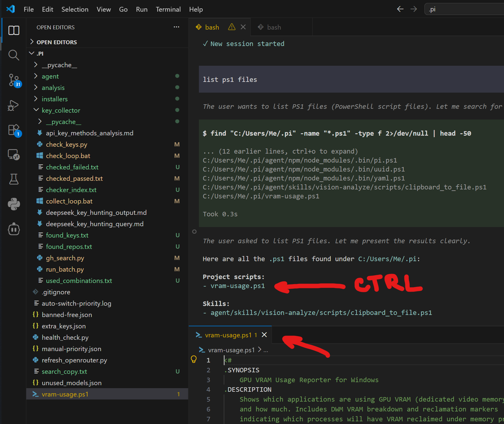Screen dimensions: 504x424
Task: Open the Run menu
Action: click(x=142, y=9)
